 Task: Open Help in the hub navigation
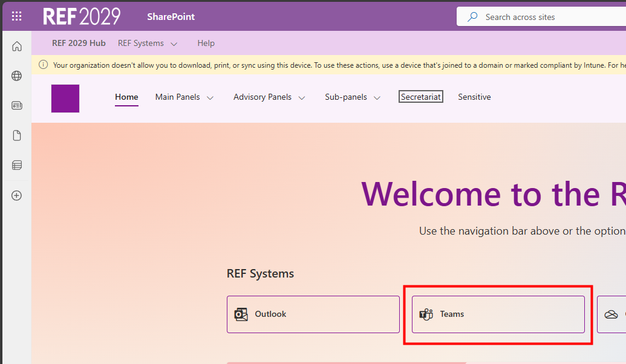tap(206, 43)
